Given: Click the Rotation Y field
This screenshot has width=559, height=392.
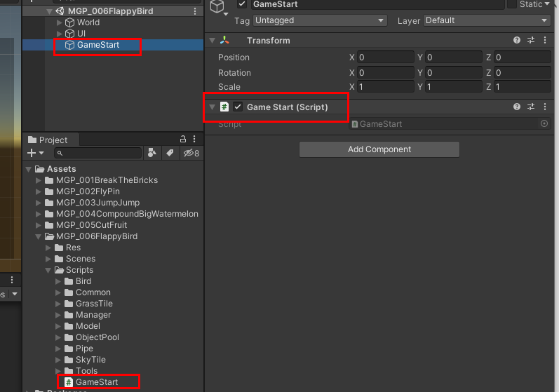Looking at the screenshot, I should 454,73.
